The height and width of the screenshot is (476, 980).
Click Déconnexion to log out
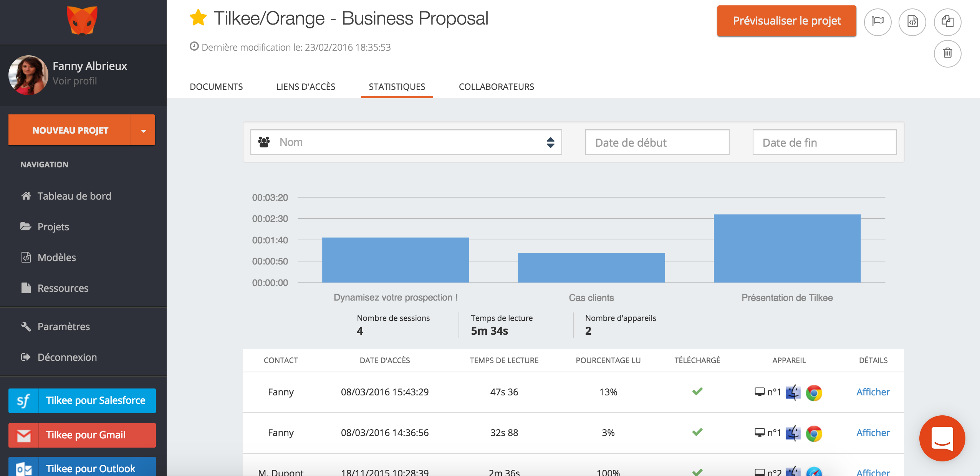[x=59, y=357]
